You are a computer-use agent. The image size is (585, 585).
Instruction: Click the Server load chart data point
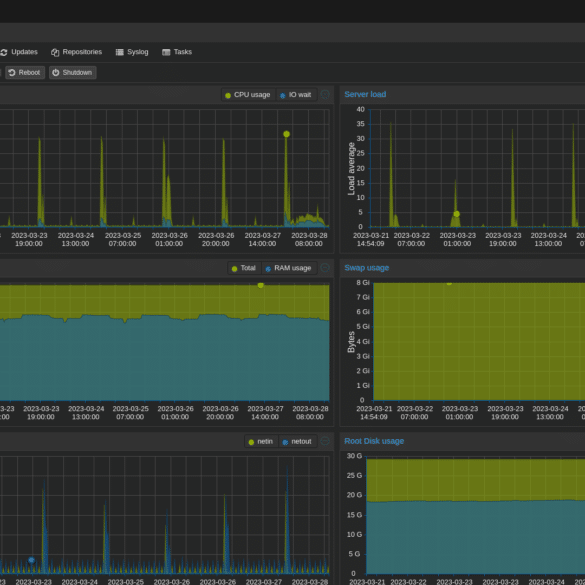pos(457,214)
